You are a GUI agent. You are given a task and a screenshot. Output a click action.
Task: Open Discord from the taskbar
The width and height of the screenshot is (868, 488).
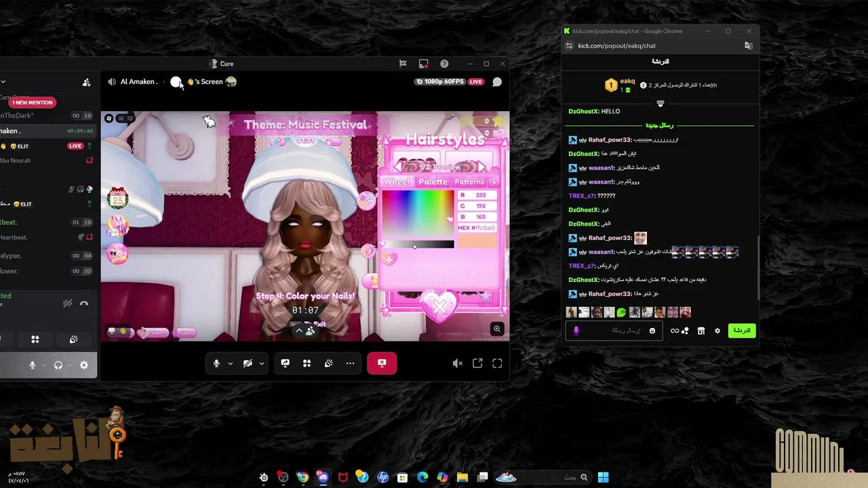[x=322, y=477]
